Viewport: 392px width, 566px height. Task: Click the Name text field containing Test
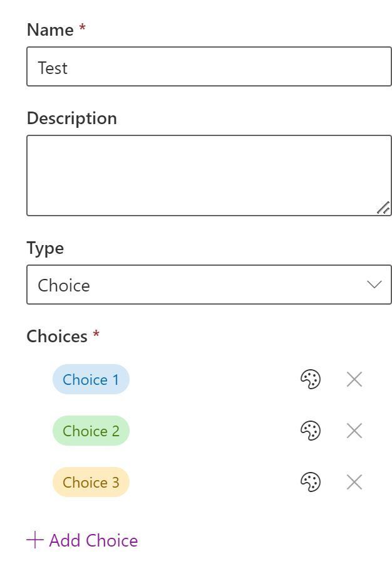[x=209, y=66]
